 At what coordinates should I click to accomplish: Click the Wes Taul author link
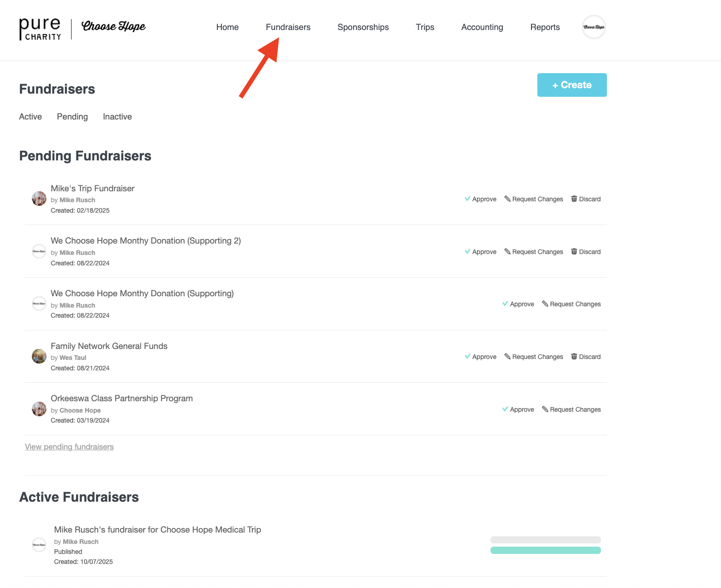pos(73,358)
